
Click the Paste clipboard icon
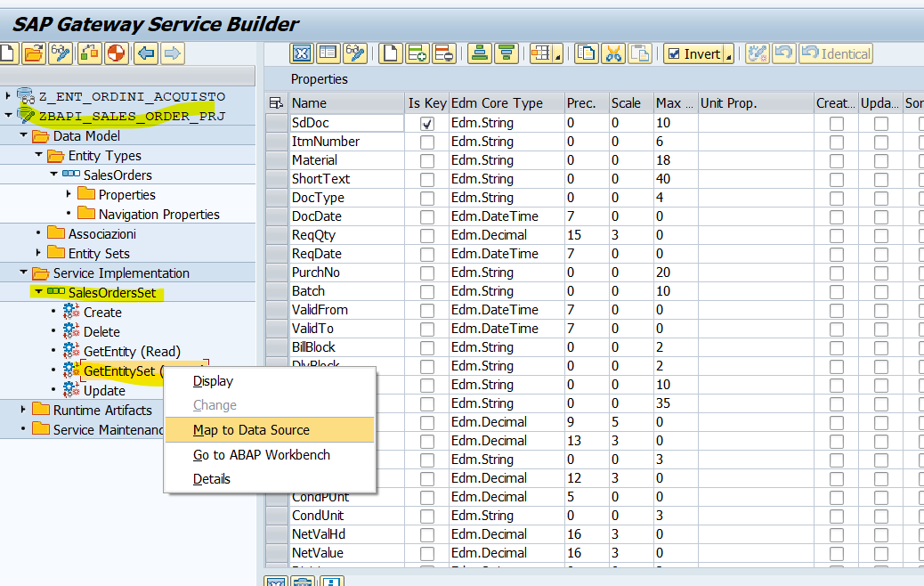click(x=640, y=53)
